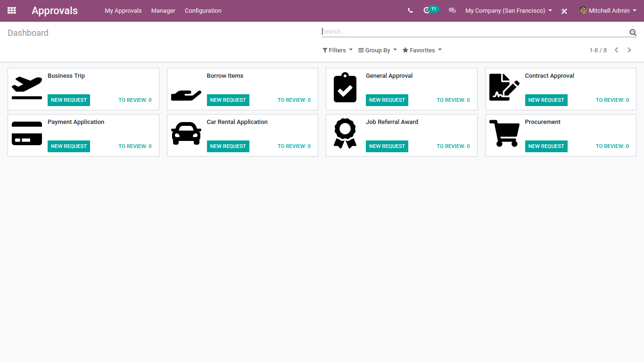Click the Borrow Items hand icon
This screenshot has height=362, width=644.
pyautogui.click(x=186, y=95)
